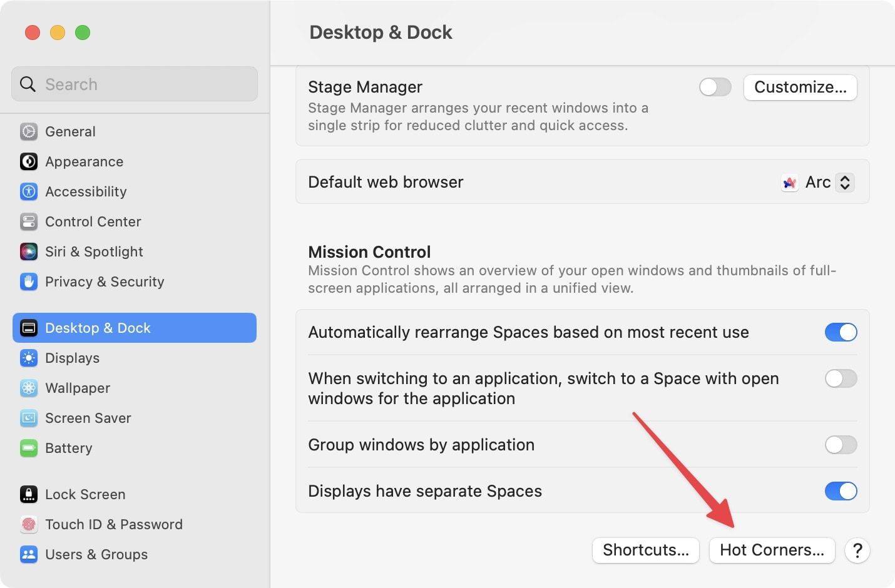Click the General settings gear icon
895x588 pixels.
pos(29,131)
